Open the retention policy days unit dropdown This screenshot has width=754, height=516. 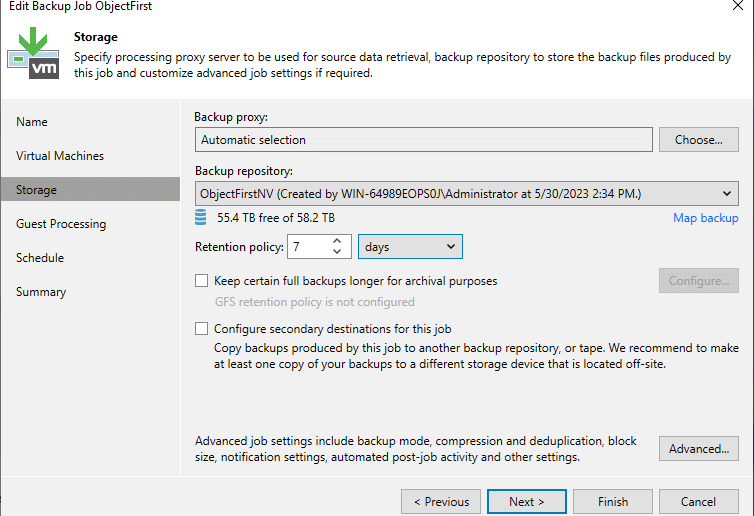point(410,247)
